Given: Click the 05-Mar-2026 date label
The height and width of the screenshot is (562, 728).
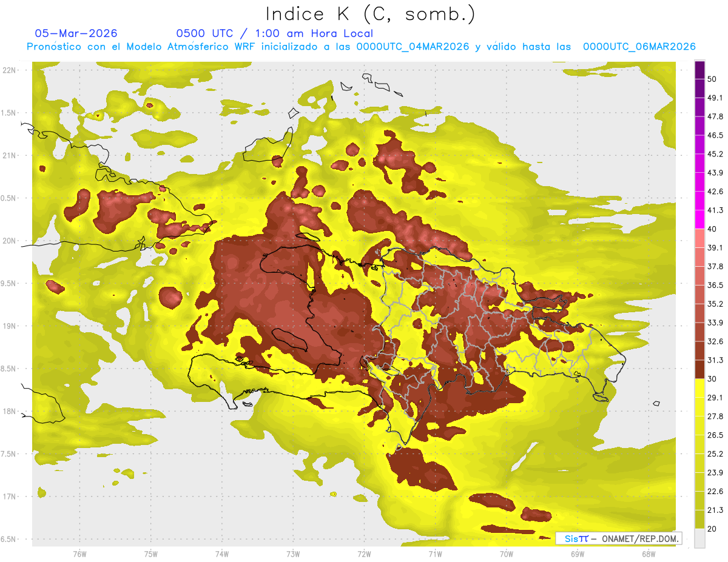Looking at the screenshot, I should pyautogui.click(x=76, y=33).
